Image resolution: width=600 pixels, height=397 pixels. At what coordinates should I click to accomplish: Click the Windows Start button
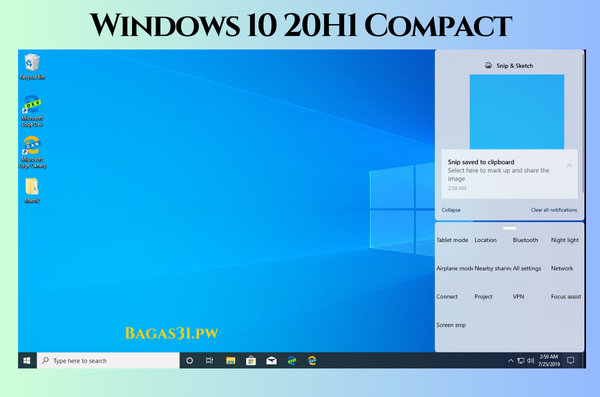click(27, 361)
